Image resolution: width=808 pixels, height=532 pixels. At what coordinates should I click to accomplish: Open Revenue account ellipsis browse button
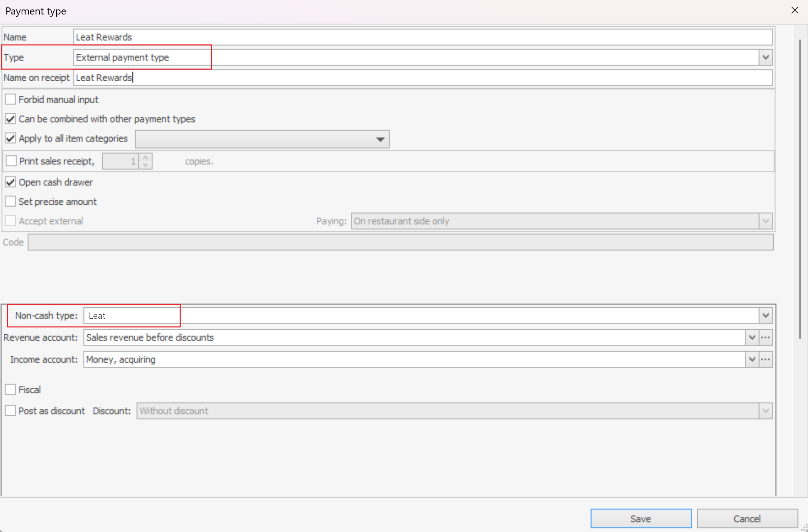point(765,338)
